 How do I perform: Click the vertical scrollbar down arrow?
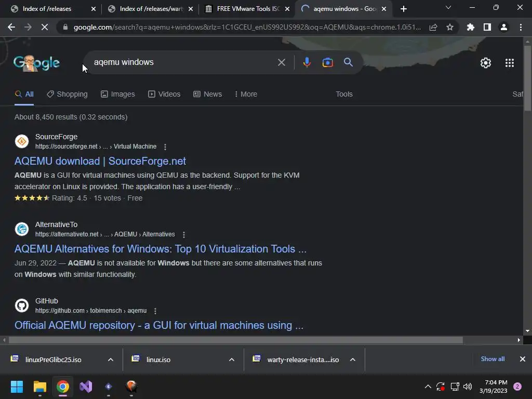[527, 331]
